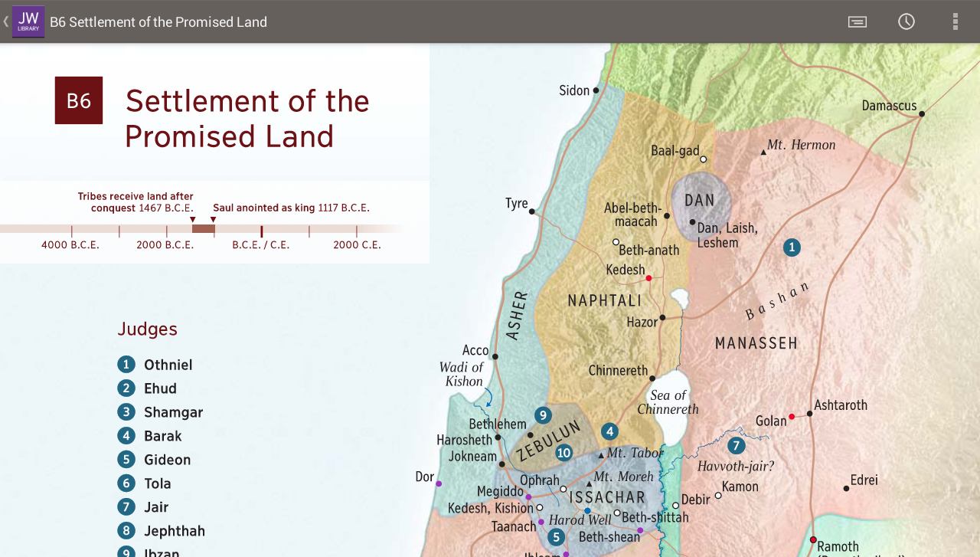Tap the 'Hazor' city label
The height and width of the screenshot is (557, 980).
click(x=642, y=323)
